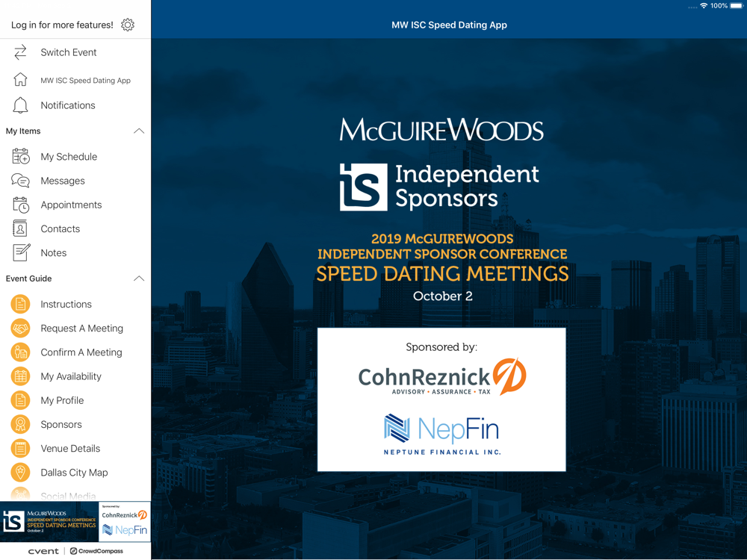Collapse the Event Guide section
Viewport: 747px width, 560px height.
[x=139, y=279]
